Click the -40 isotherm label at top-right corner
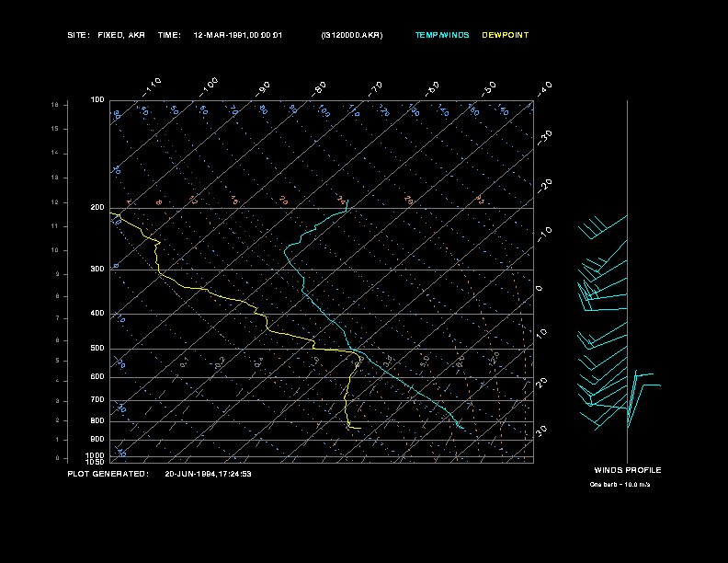Image resolution: width=728 pixels, height=563 pixels. pyautogui.click(x=545, y=88)
